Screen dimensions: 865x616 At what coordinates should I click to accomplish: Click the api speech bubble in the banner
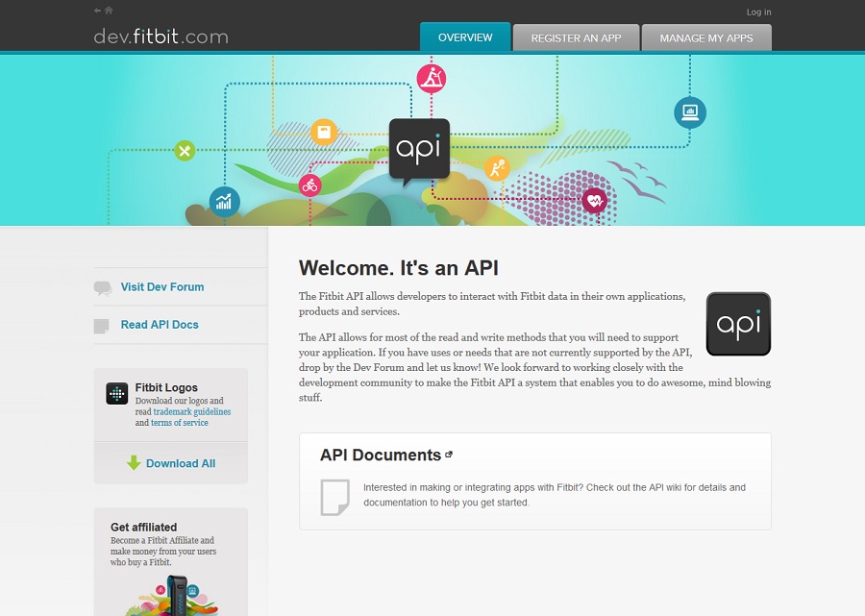pyautogui.click(x=419, y=150)
